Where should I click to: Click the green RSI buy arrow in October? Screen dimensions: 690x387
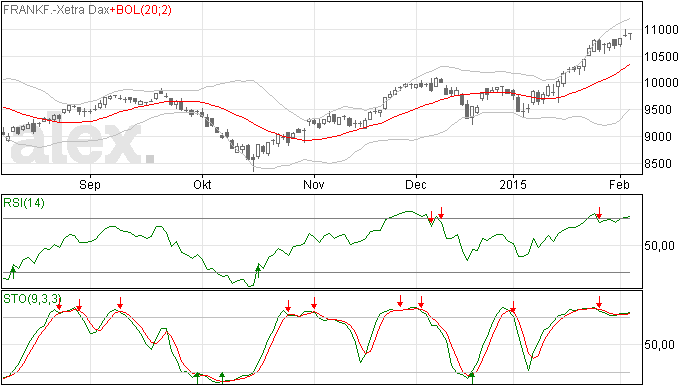pyautogui.click(x=258, y=271)
